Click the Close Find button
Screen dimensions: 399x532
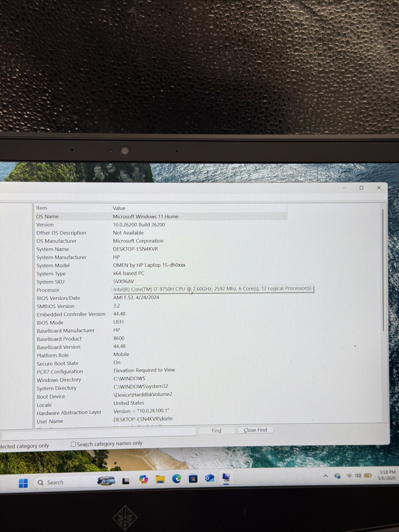coord(255,430)
